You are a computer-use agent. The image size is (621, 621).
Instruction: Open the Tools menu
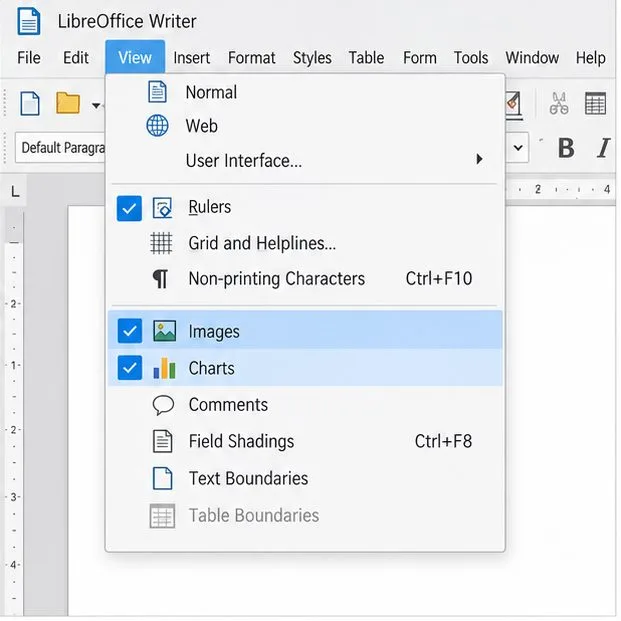tap(471, 58)
